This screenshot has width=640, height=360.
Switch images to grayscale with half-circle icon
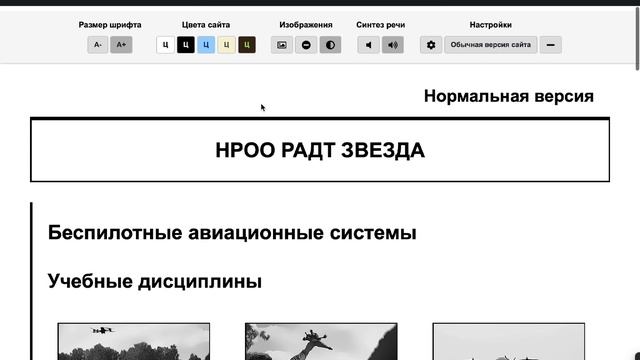(x=331, y=45)
